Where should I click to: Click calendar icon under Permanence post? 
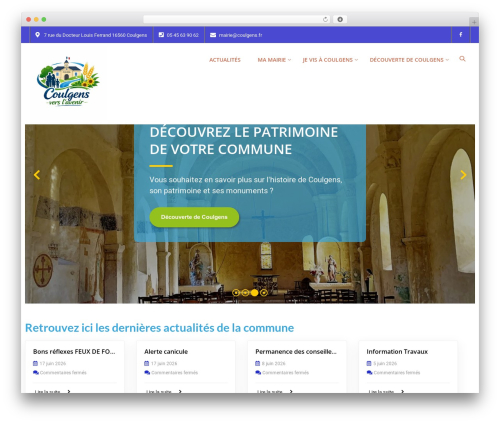[x=257, y=363]
